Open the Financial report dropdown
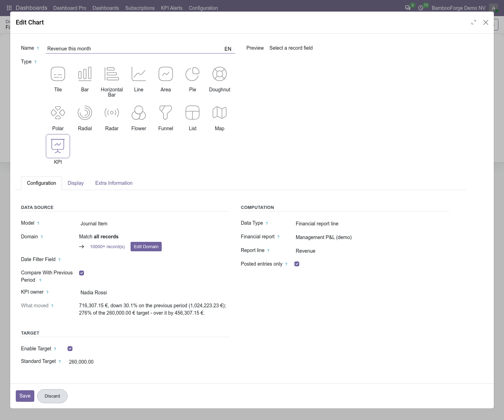 (x=372, y=237)
